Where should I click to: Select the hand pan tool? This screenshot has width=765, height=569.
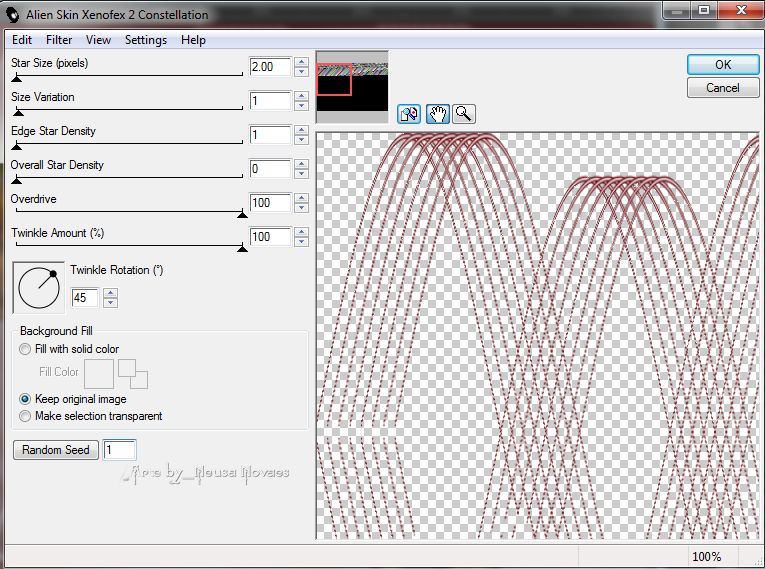pyautogui.click(x=438, y=114)
